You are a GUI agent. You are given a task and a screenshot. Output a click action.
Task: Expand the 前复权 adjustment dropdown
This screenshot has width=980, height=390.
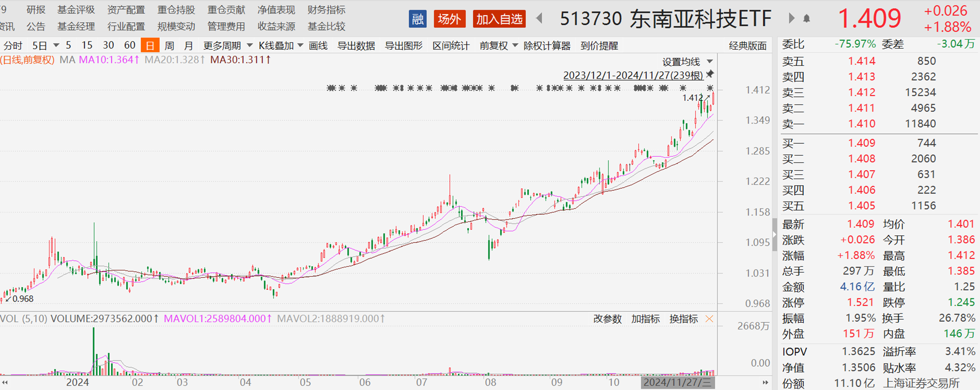click(498, 46)
